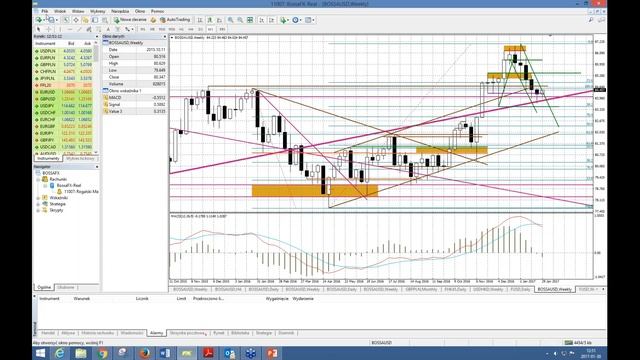The width and height of the screenshot is (640, 360).
Task: Open the Templates dropdown
Action: point(309,20)
